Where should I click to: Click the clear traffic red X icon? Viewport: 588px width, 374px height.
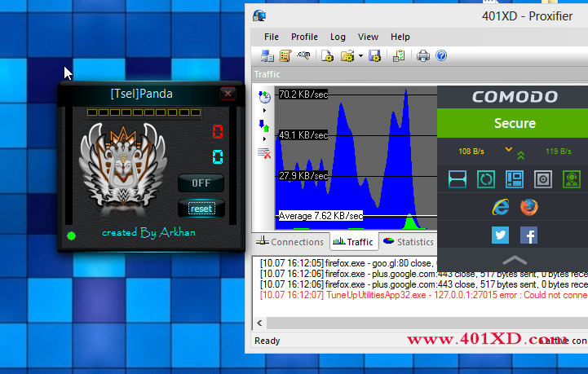pos(264,153)
